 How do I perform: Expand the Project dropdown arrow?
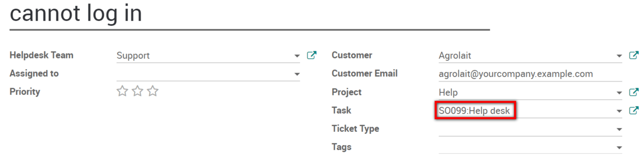tap(619, 93)
